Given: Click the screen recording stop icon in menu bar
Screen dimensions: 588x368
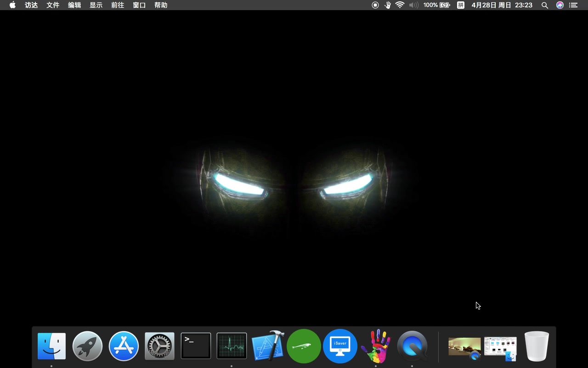Looking at the screenshot, I should (x=375, y=5).
